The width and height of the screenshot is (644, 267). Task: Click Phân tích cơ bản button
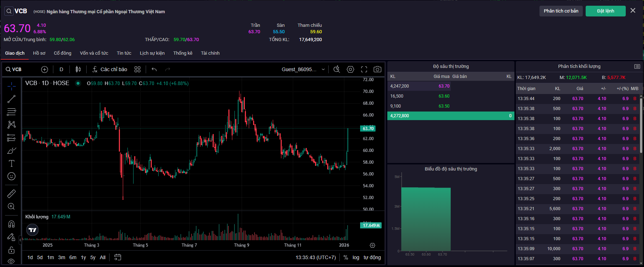coord(561,11)
